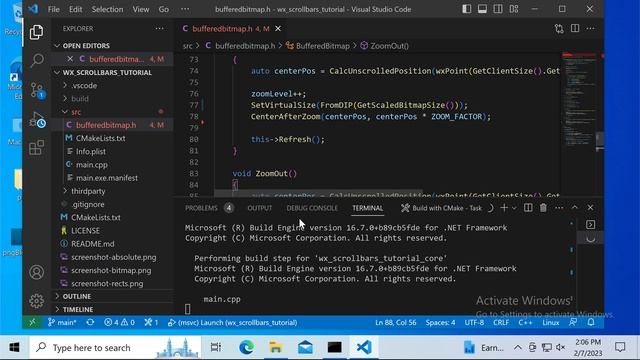Open the Extensions view

36,147
